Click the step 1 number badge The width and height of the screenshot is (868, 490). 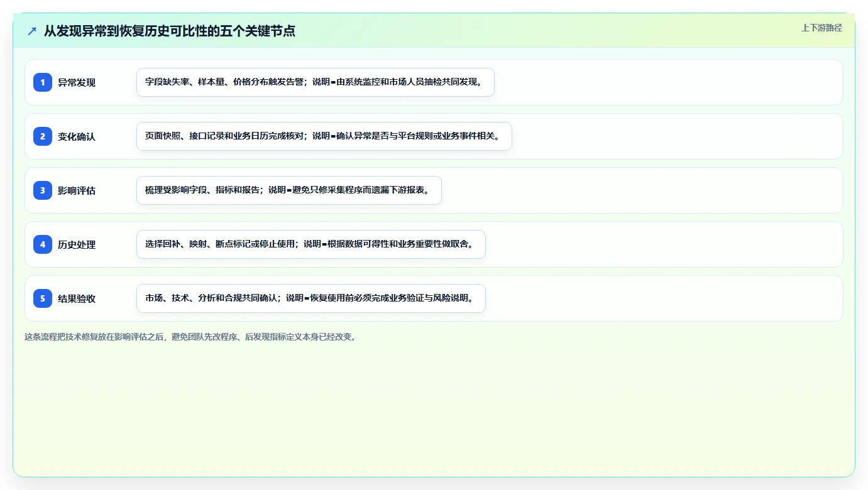pyautogui.click(x=43, y=82)
